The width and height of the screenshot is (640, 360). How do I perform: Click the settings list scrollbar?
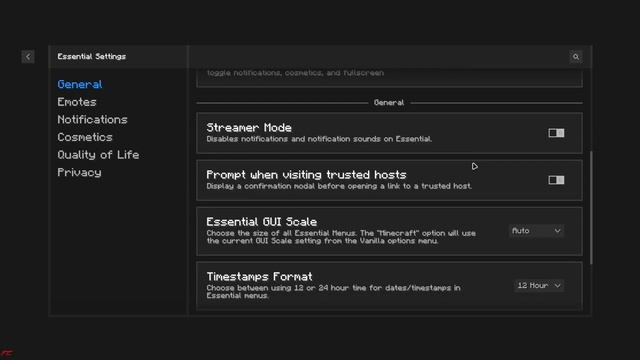(591, 207)
